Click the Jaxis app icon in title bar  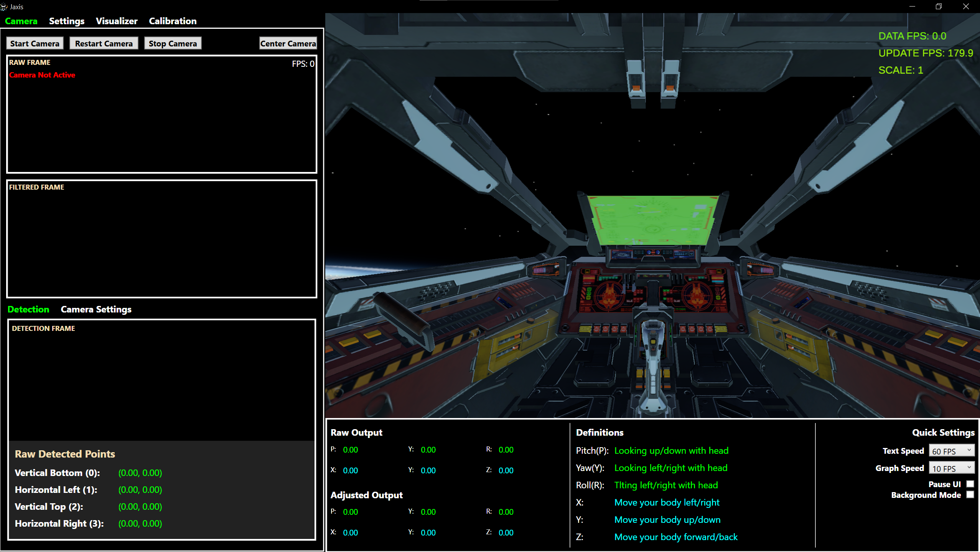(x=4, y=7)
